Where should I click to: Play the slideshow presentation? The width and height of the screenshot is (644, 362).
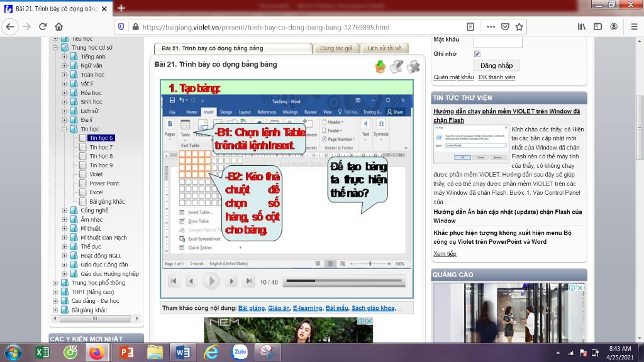211,281
